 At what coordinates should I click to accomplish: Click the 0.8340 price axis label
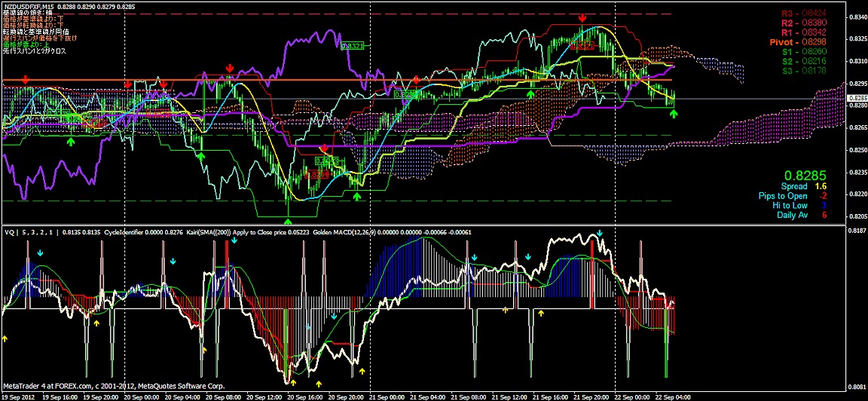coord(858,17)
